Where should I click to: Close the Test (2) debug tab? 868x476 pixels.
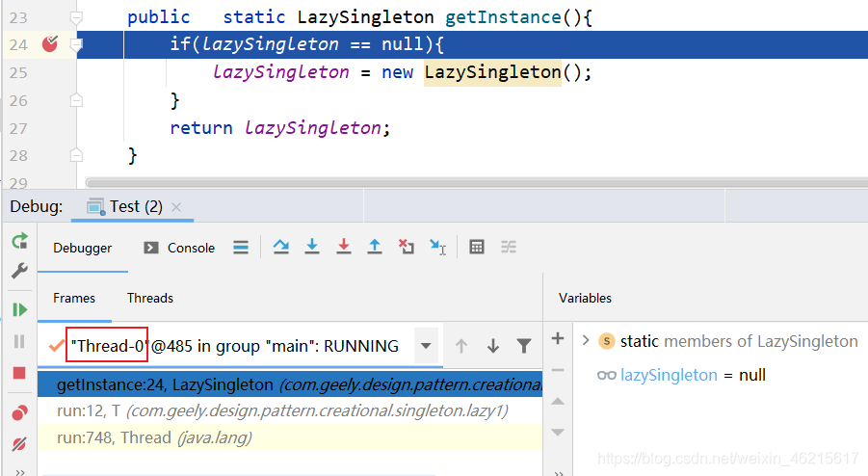pos(176,207)
